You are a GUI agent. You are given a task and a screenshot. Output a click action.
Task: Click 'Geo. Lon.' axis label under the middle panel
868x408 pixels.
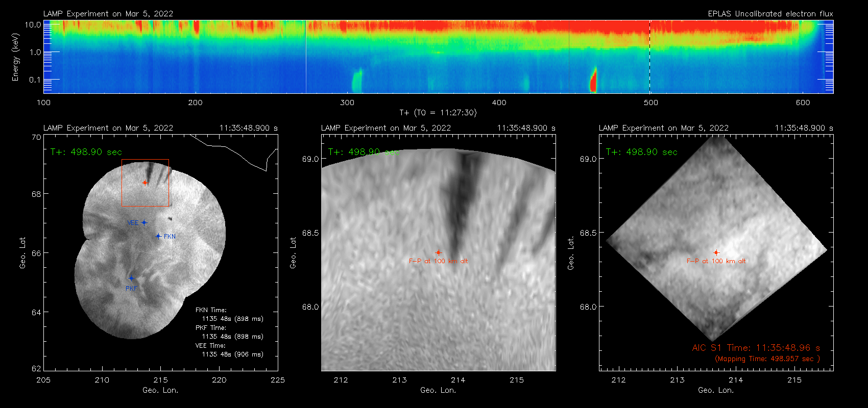point(438,390)
